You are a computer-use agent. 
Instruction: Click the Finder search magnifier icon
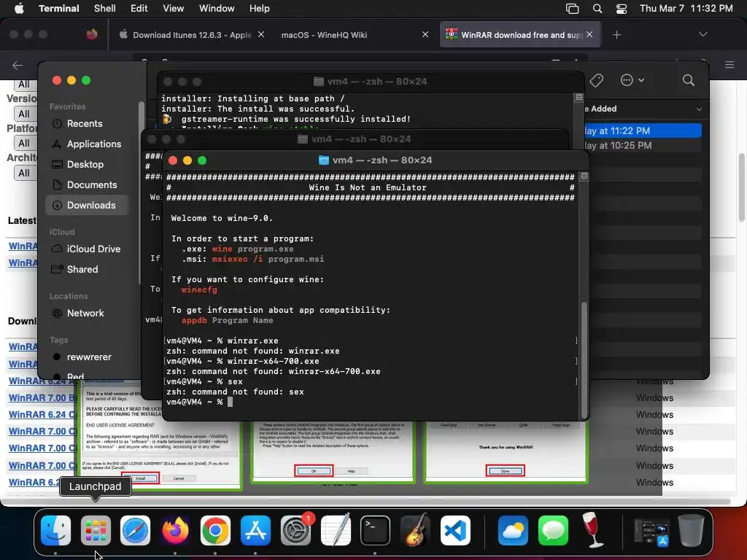tap(688, 80)
